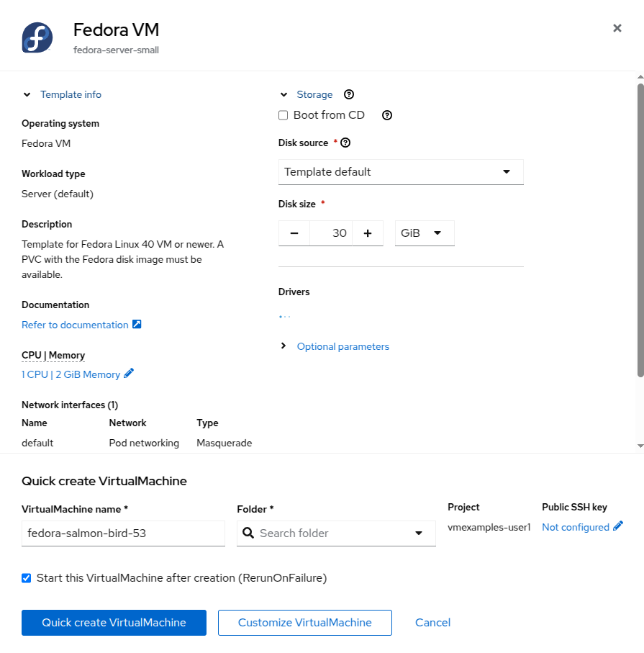Click the pencil icon to edit CPU and Memory
The image size is (644, 653).
click(128, 374)
